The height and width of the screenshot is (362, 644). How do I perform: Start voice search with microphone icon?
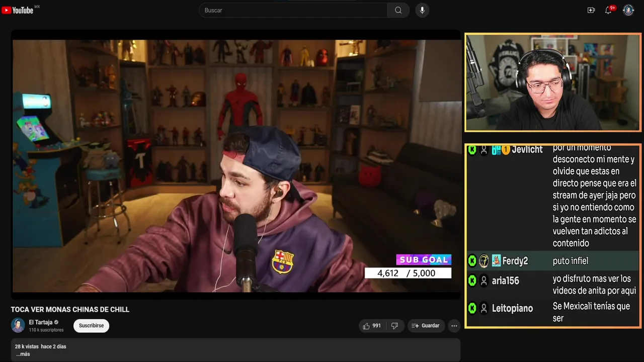pyautogui.click(x=422, y=10)
